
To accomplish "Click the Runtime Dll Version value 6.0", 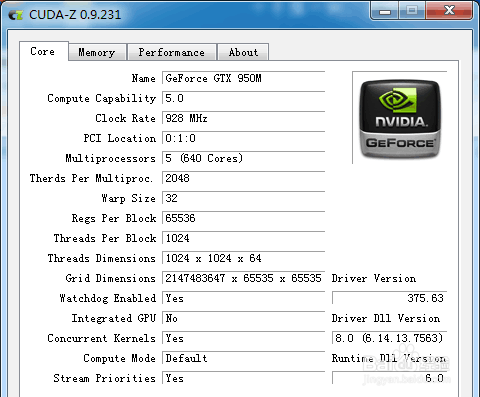I will 390,378.
